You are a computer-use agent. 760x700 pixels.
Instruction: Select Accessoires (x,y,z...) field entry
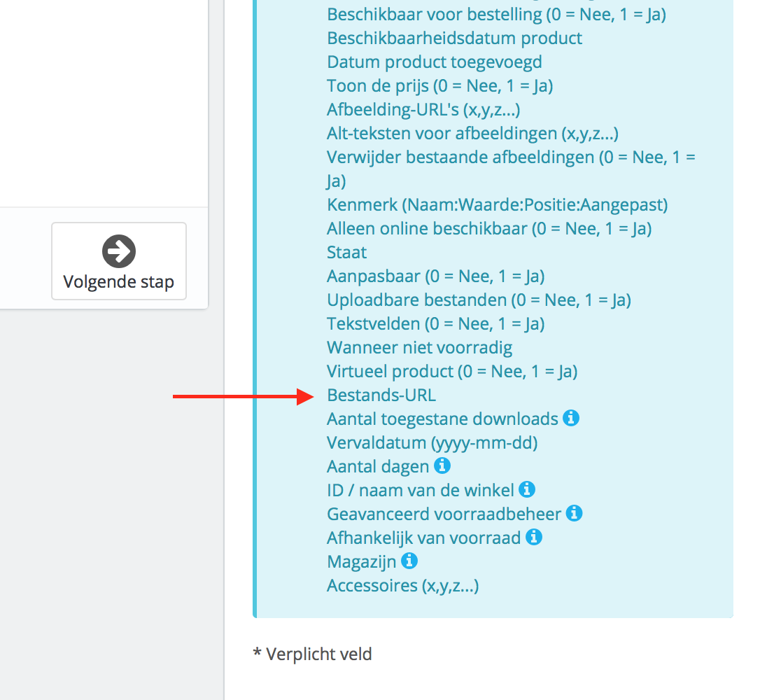pyautogui.click(x=402, y=585)
